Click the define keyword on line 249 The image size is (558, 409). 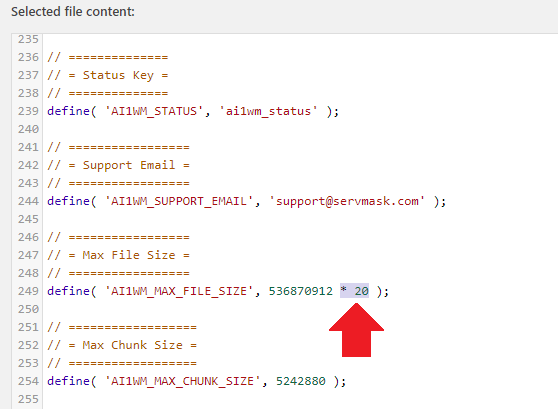68,291
